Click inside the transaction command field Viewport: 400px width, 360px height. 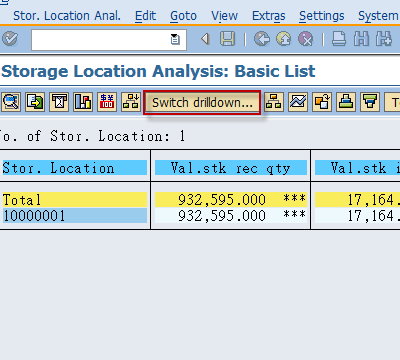coord(101,40)
